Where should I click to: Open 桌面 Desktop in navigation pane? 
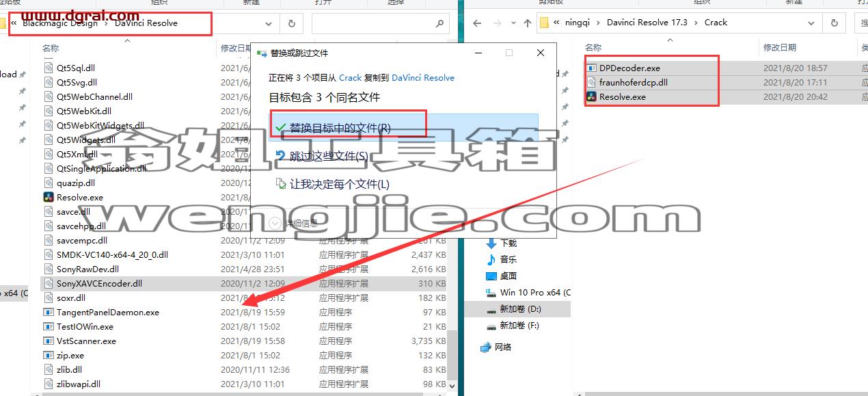(x=508, y=276)
